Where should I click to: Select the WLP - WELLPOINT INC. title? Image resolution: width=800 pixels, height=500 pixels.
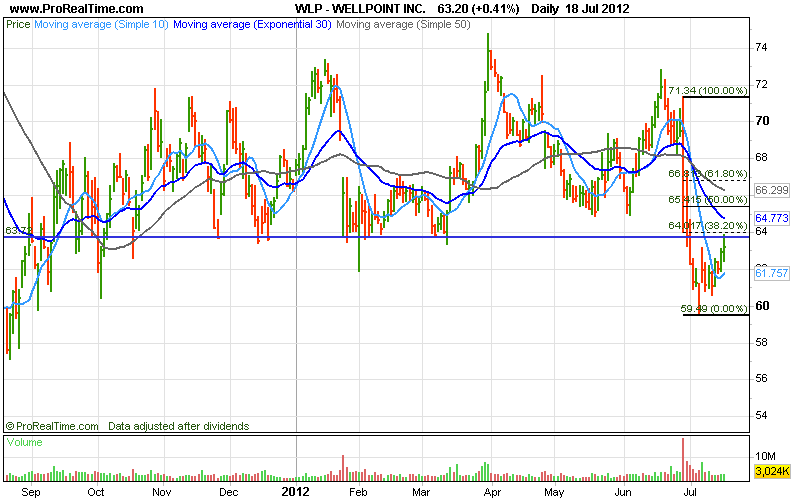[x=360, y=9]
